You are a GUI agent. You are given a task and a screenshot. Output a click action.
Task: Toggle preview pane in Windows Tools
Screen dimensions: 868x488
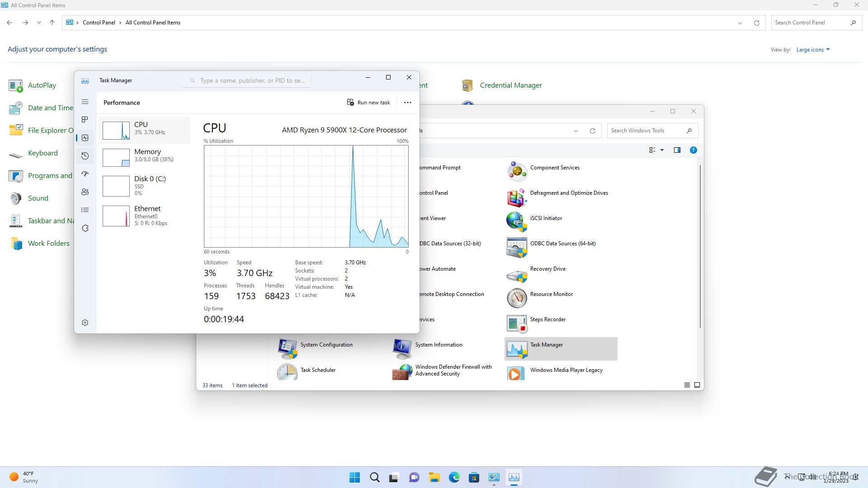click(x=677, y=150)
